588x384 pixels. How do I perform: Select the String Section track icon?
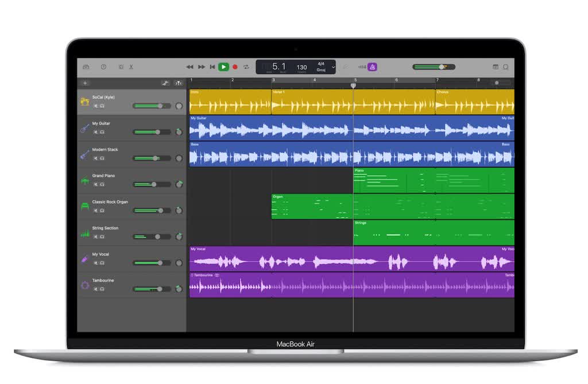84,233
